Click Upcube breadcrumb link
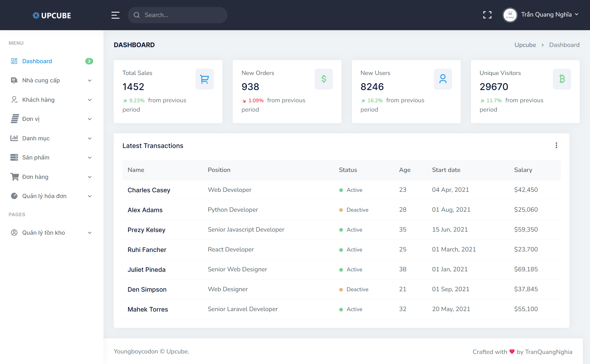Viewport: 590px width, 364px height. pyautogui.click(x=525, y=45)
